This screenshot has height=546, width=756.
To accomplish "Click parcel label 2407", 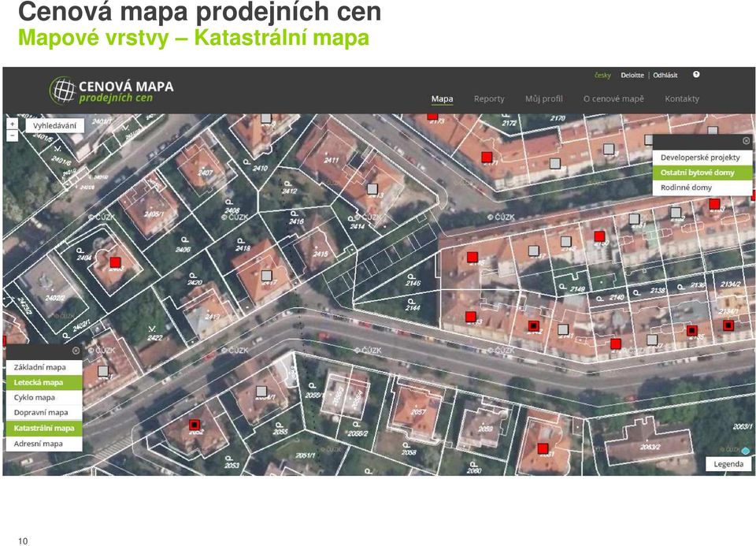I will (x=205, y=173).
